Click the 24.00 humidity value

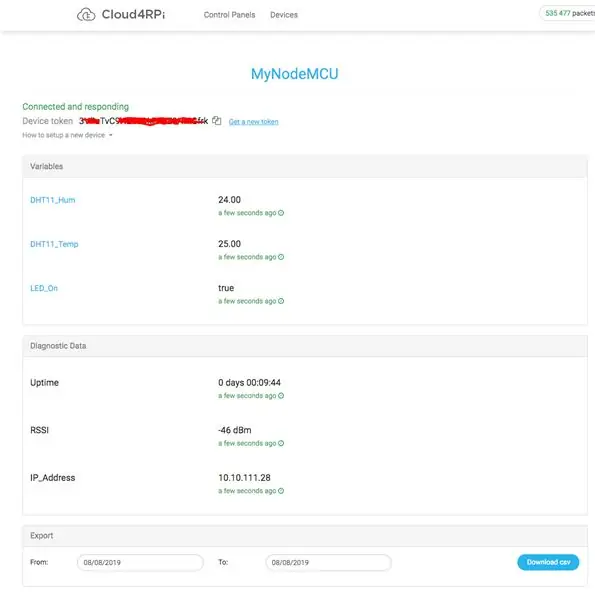(229, 200)
